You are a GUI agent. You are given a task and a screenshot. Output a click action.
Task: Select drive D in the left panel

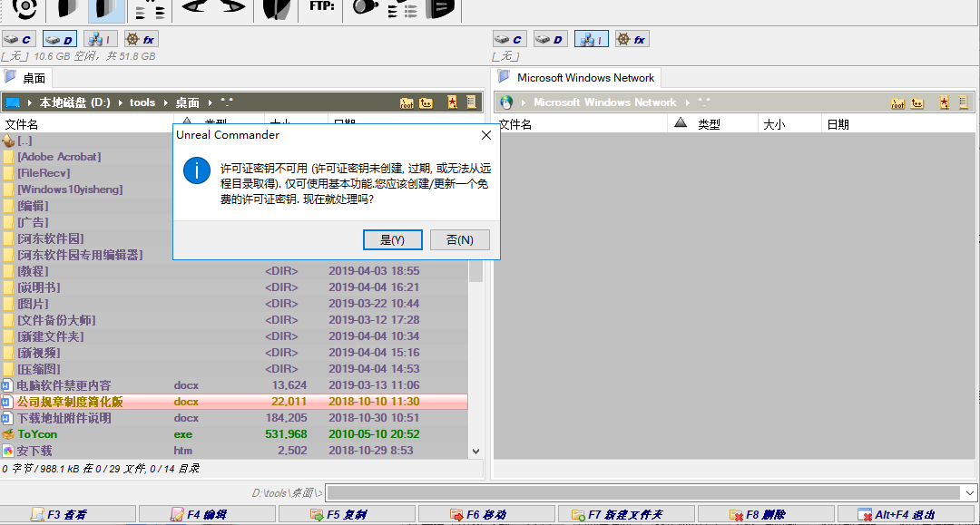pyautogui.click(x=59, y=39)
